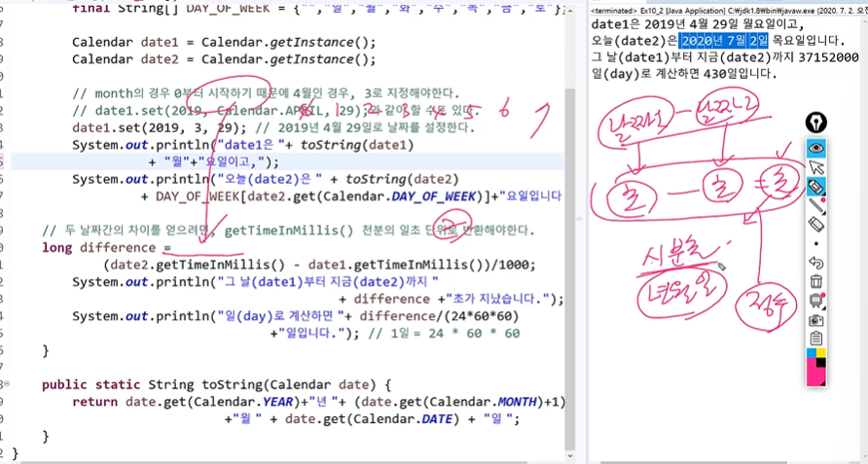Click the '// 1일 = 24 * 60 * 60' comment
This screenshot has height=464, width=868.
pos(444,334)
